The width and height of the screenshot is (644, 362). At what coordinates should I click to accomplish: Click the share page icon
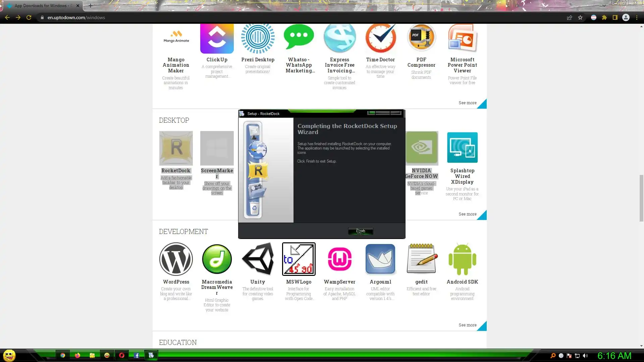coord(569,17)
